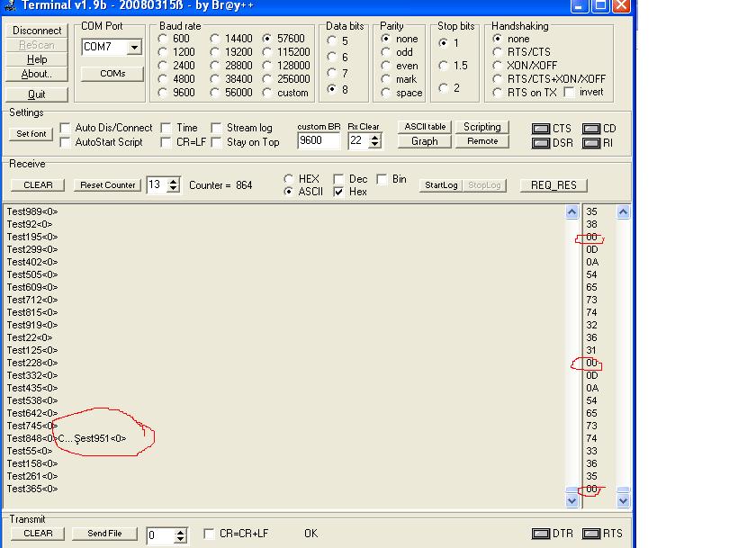
Task: Decrease the transmit stepper value
Action: tap(180, 540)
